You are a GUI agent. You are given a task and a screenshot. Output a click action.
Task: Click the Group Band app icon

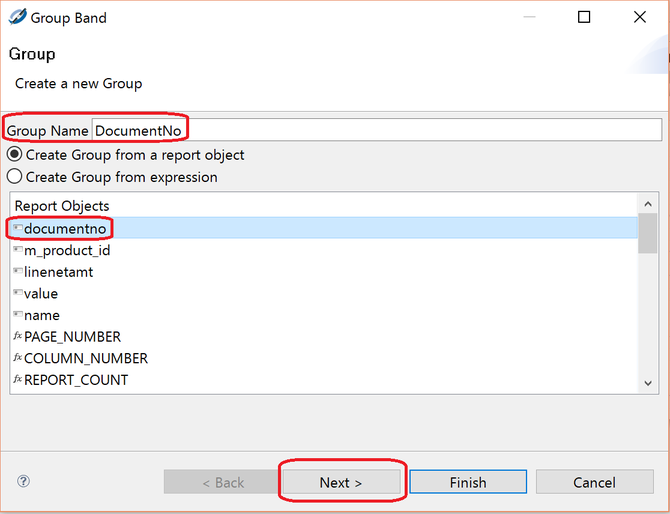(17, 17)
